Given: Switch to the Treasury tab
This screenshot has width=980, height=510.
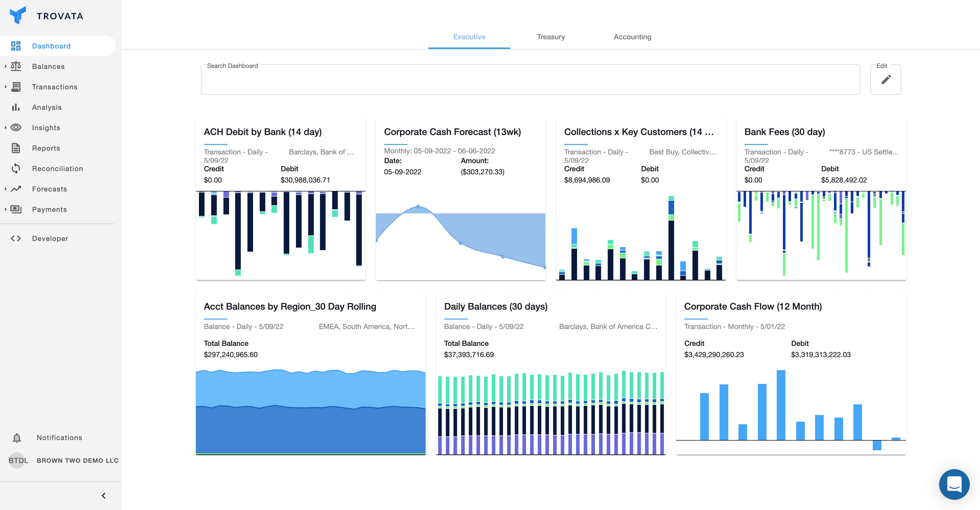Looking at the screenshot, I should coord(551,37).
